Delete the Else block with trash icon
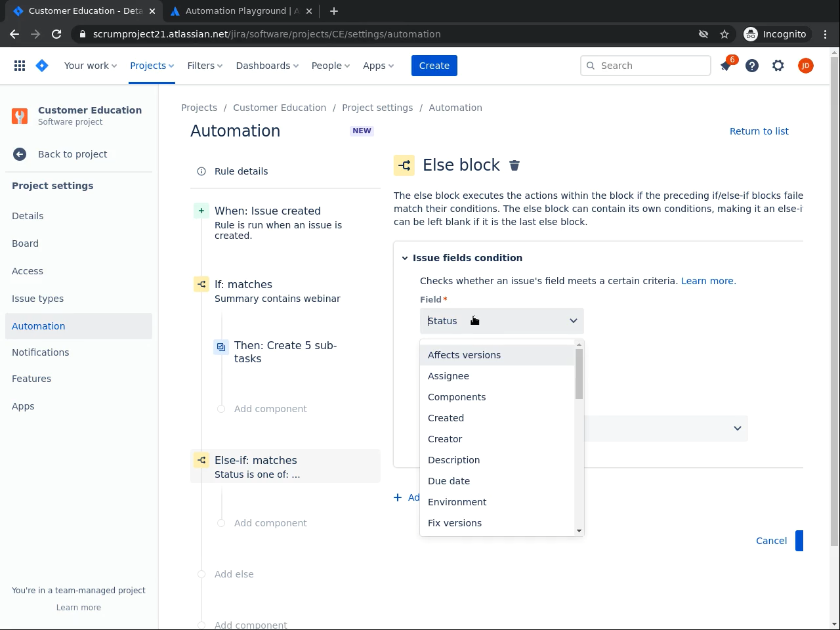 click(514, 165)
